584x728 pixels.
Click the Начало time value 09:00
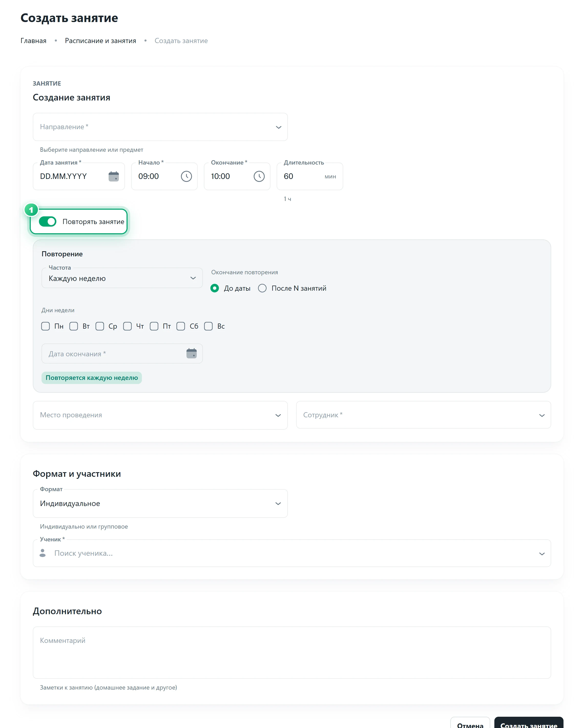coord(149,176)
